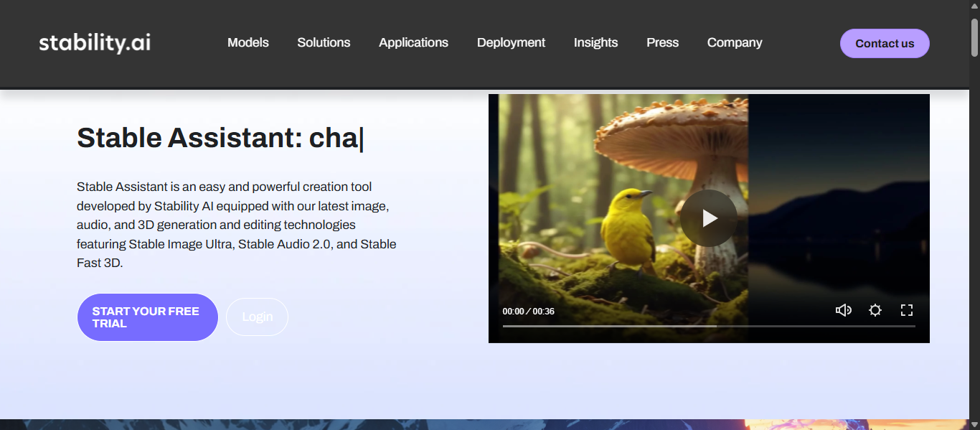Mute the video using the speaker icon
The width and height of the screenshot is (980, 430).
[x=843, y=310]
